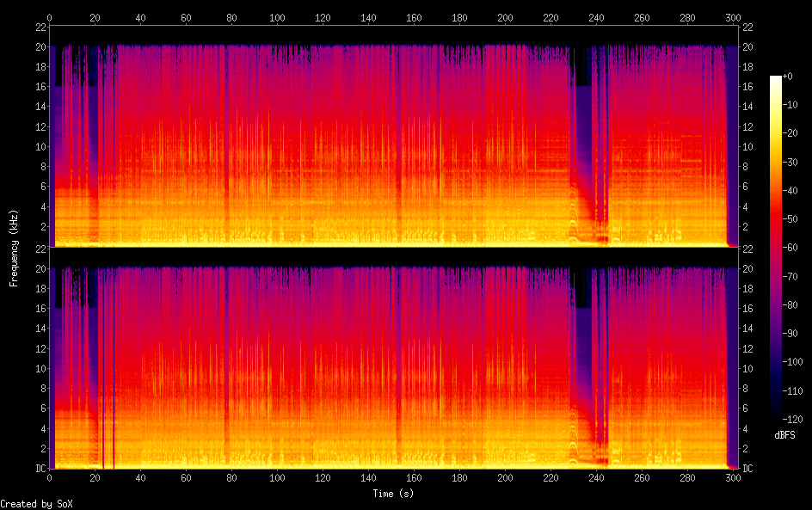
Task: Click the 300 tick on the bottom time axis
Action: [x=732, y=477]
